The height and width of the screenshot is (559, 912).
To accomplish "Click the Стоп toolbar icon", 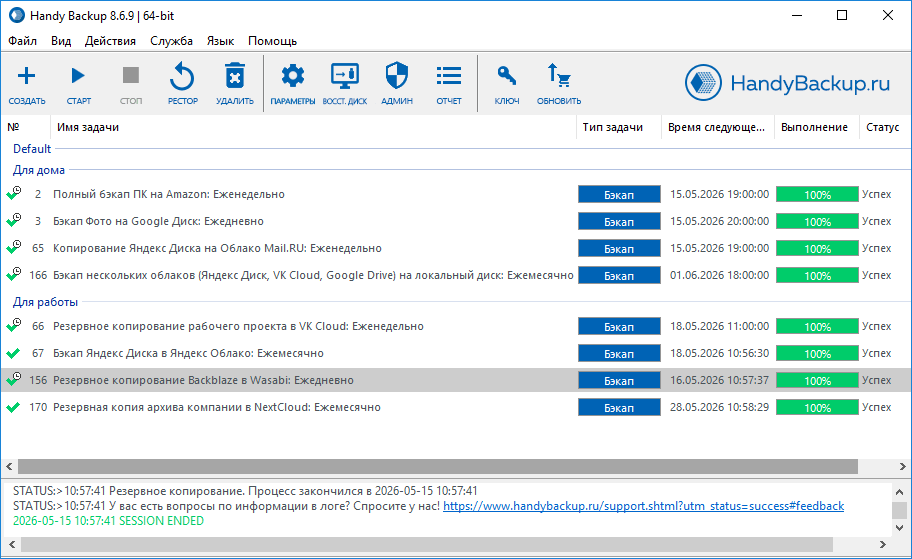I will [130, 76].
